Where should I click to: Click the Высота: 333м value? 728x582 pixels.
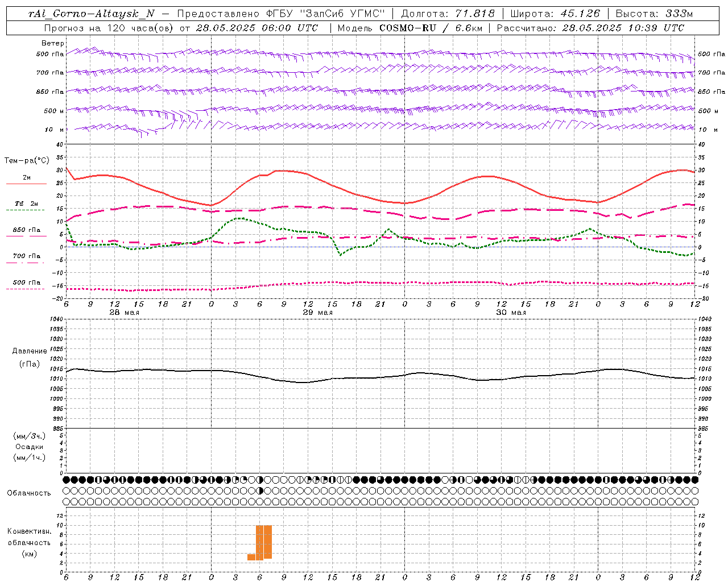(654, 14)
